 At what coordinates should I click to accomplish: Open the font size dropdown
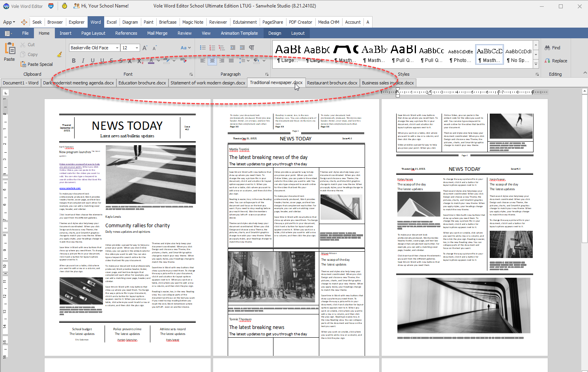[137, 48]
